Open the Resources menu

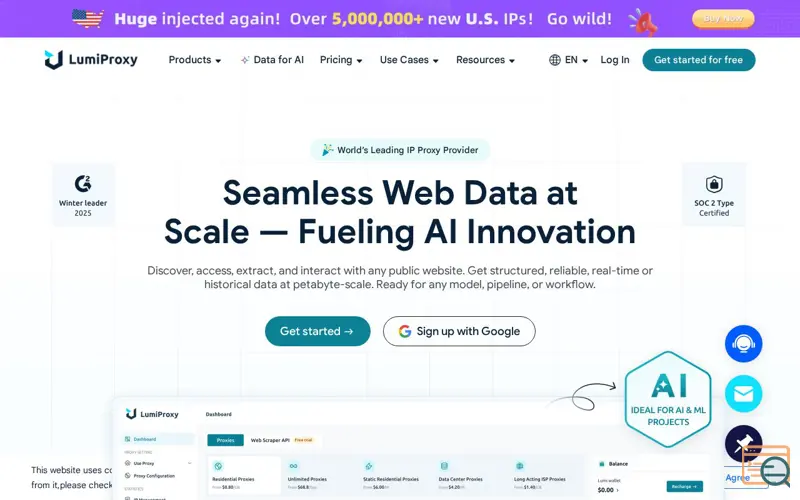tap(485, 60)
